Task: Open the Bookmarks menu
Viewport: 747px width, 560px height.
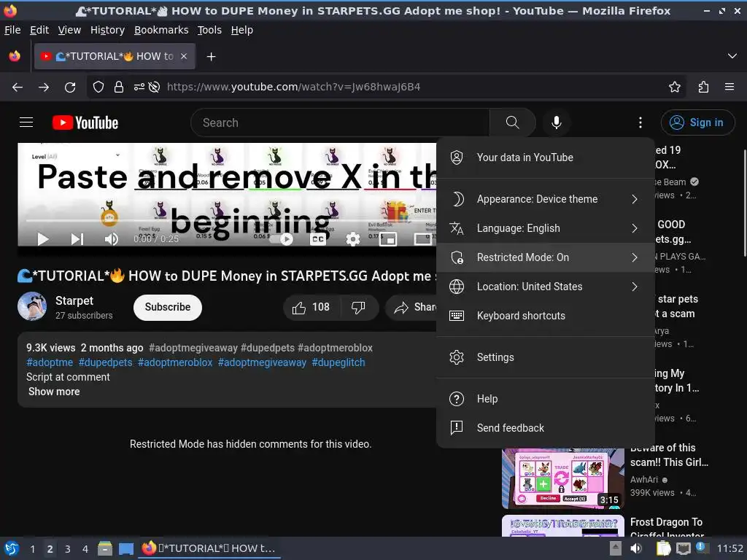Action: coord(161,30)
